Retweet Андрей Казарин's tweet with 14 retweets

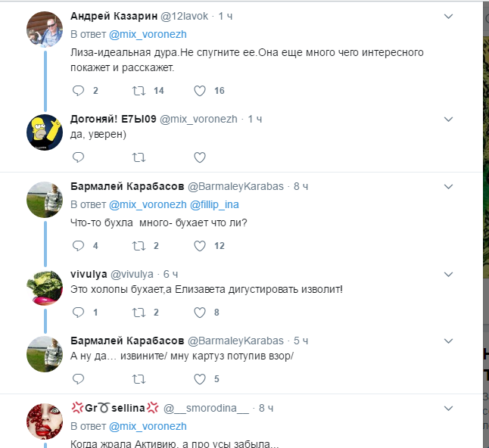tap(139, 91)
